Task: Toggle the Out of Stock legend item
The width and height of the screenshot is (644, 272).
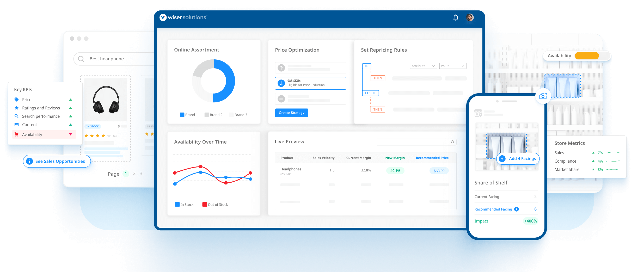Action: [215, 204]
